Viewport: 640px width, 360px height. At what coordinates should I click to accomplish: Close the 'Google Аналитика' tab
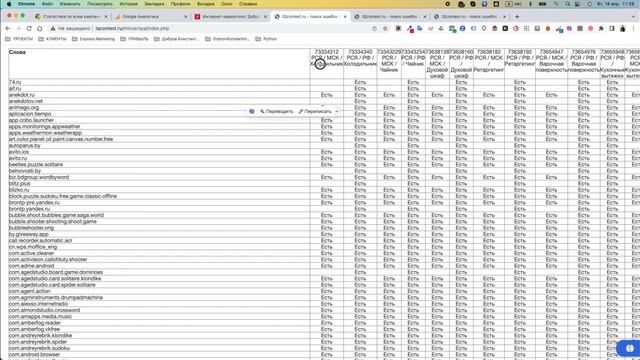click(185, 17)
